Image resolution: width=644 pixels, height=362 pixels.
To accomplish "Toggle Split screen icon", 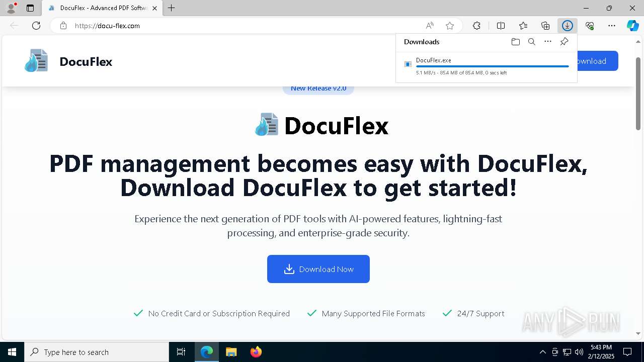I will click(501, 26).
